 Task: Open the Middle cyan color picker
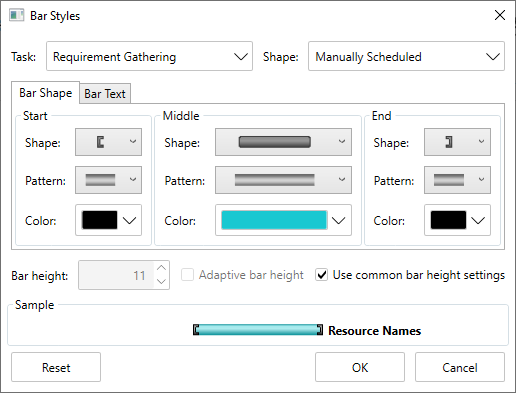tap(283, 220)
